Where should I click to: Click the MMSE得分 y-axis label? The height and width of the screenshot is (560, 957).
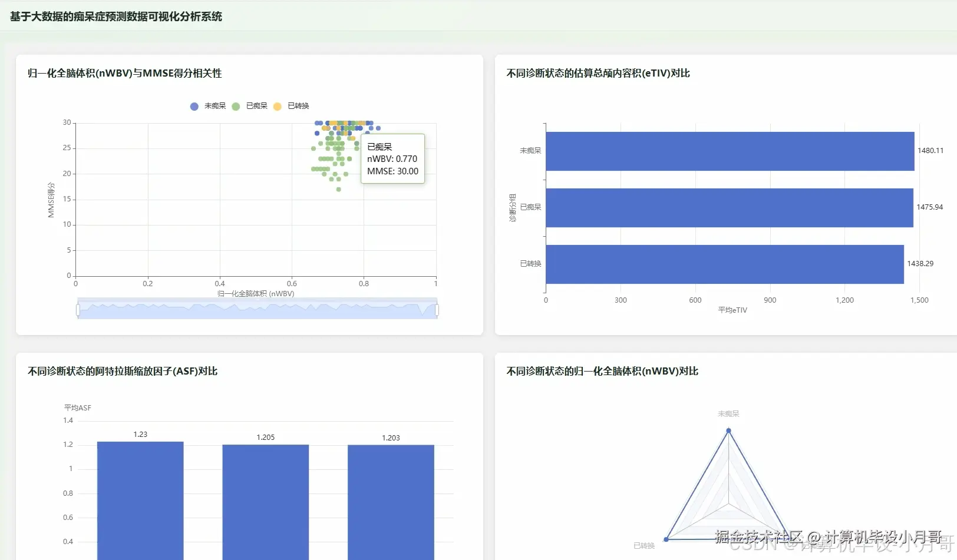[51, 200]
